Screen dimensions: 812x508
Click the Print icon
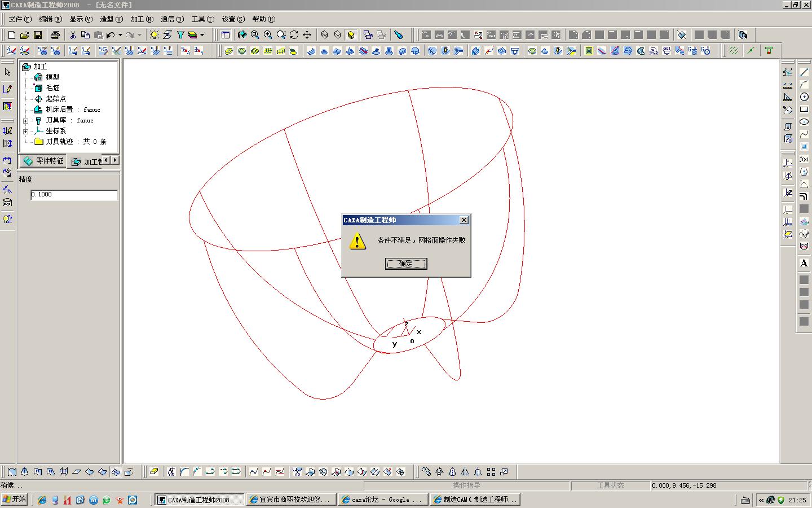pos(55,35)
